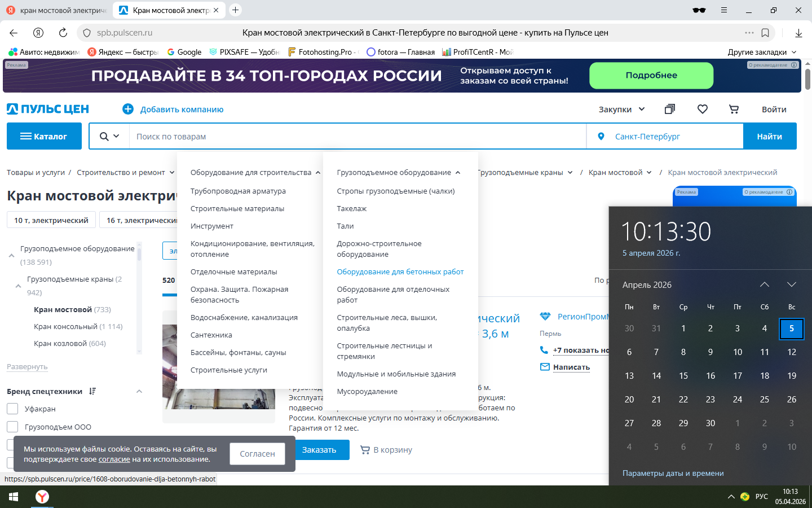812x508 pixels.
Task: Show hidden system tray icons
Action: [731, 497]
